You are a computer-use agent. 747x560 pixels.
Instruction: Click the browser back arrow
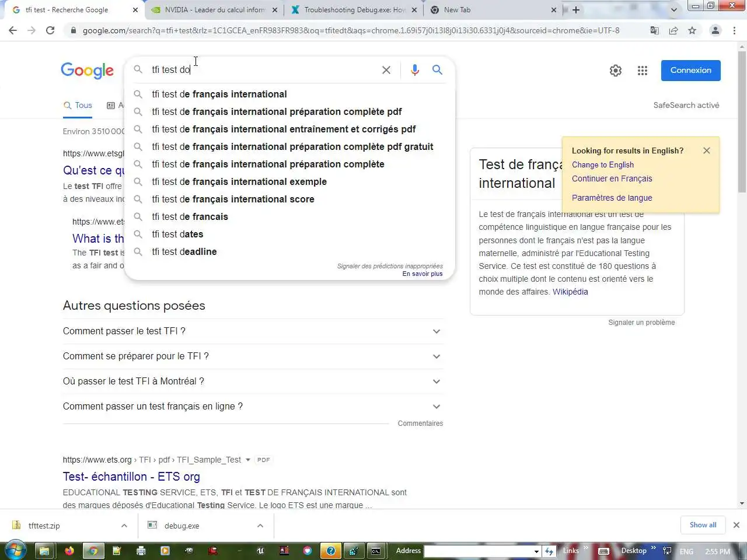click(13, 30)
